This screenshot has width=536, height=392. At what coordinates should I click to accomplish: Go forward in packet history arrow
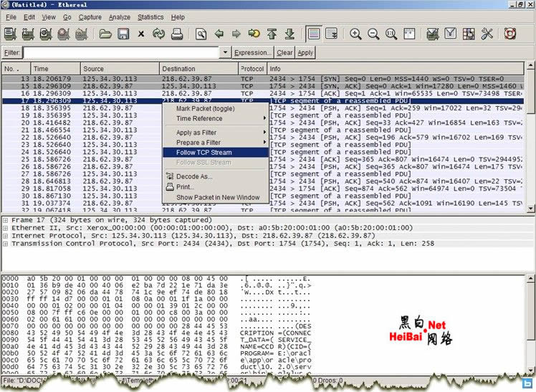coord(236,34)
